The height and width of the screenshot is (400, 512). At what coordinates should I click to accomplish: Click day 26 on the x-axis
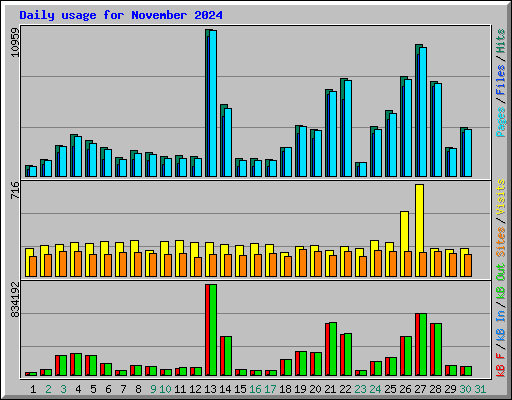point(405,389)
